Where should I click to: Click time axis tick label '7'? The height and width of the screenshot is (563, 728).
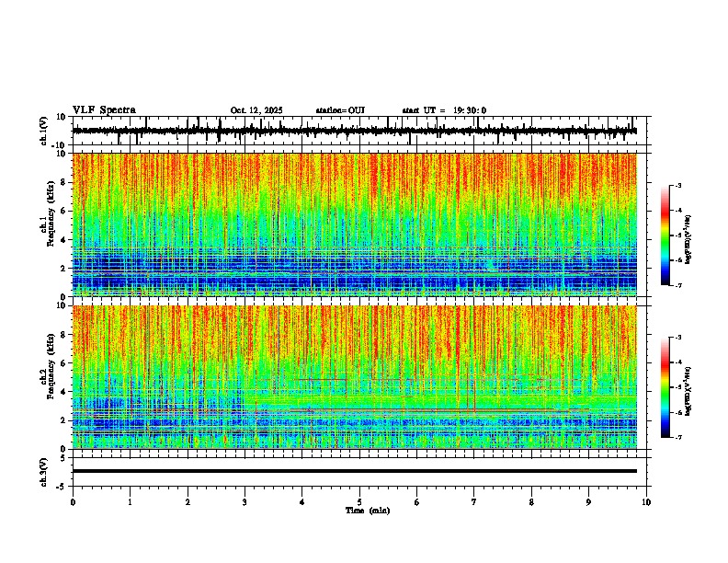click(474, 502)
